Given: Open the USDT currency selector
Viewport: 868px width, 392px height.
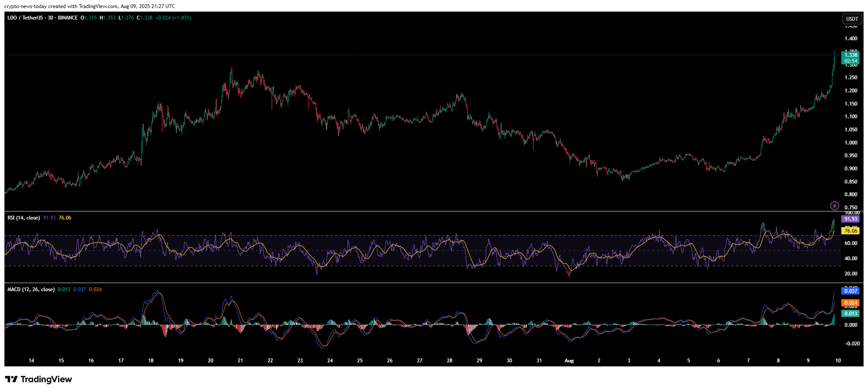Looking at the screenshot, I should point(852,19).
